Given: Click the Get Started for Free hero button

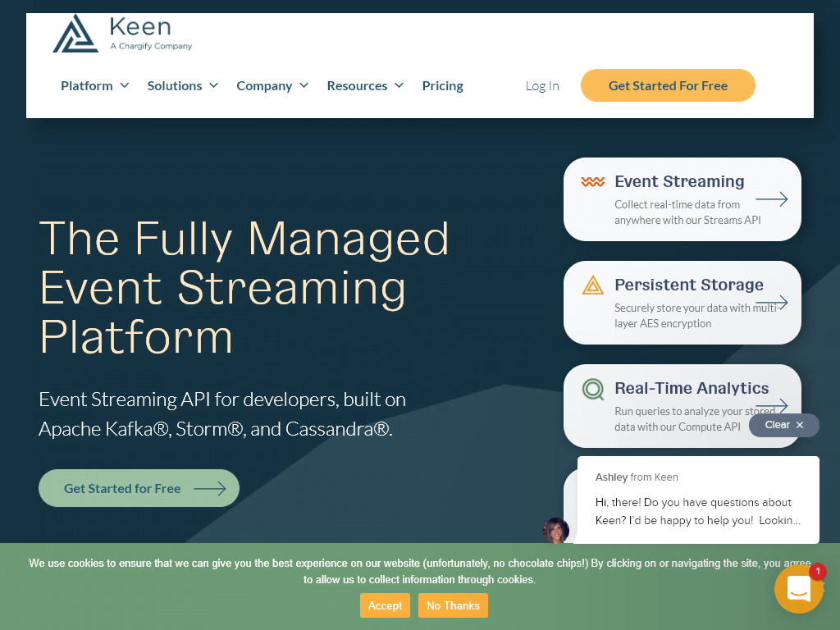Looking at the screenshot, I should [x=139, y=488].
